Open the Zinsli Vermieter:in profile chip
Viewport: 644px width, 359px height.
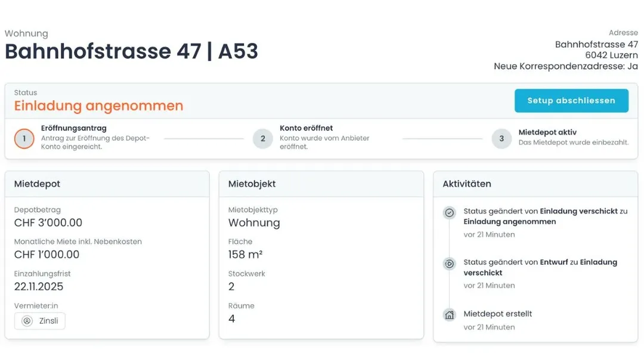coord(39,320)
